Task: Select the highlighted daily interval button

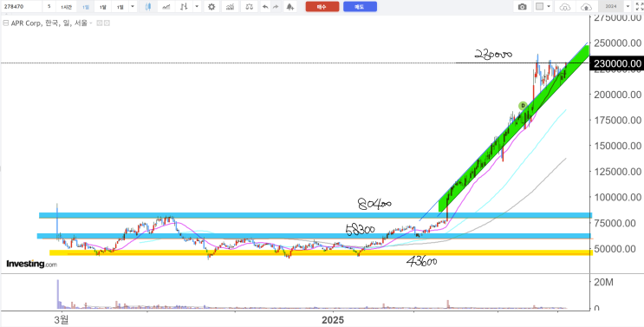Action: (x=86, y=7)
